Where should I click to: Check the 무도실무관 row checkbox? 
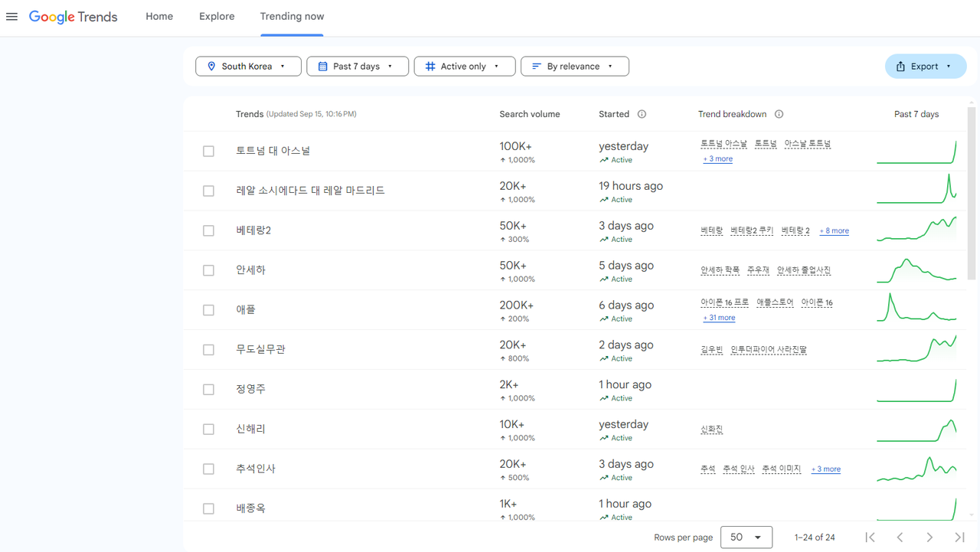pyautogui.click(x=208, y=350)
